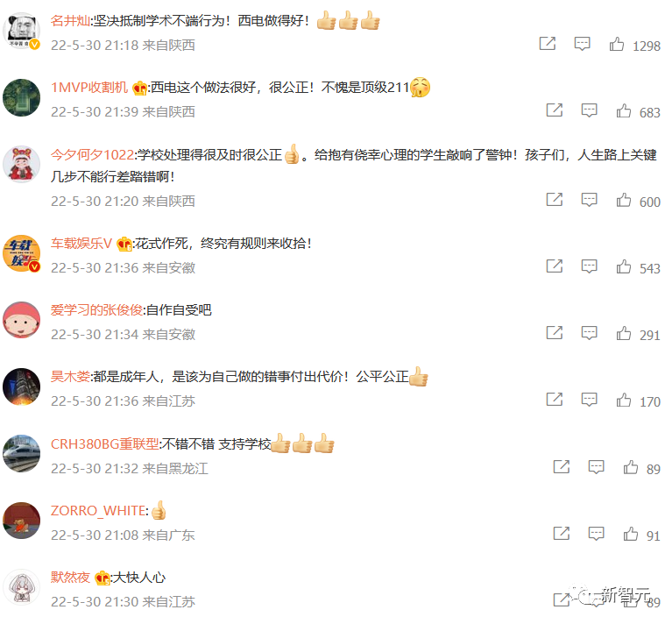
Task: Reply to 昊木娄's comment
Action: [x=590, y=400]
